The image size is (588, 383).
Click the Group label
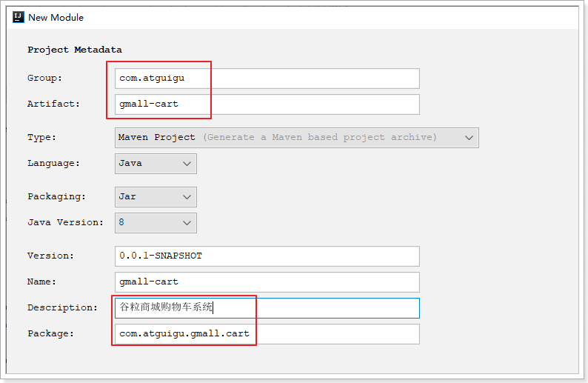(45, 79)
